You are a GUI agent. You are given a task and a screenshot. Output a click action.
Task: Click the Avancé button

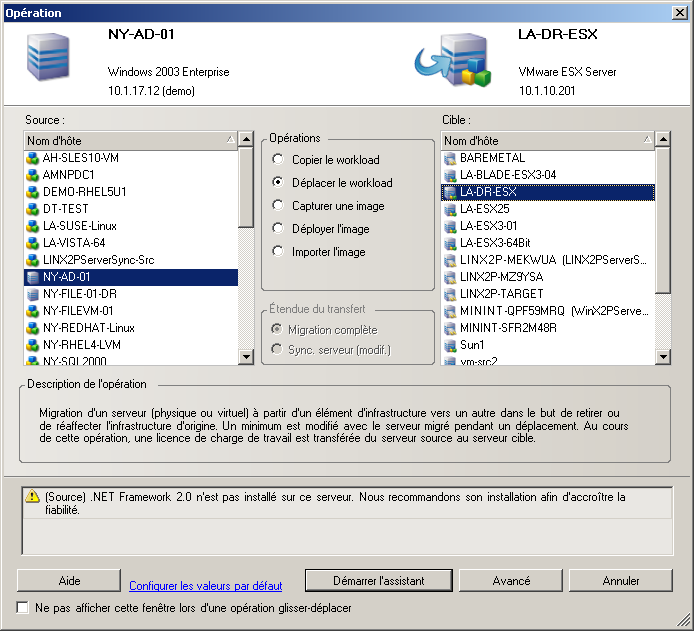pos(511,581)
